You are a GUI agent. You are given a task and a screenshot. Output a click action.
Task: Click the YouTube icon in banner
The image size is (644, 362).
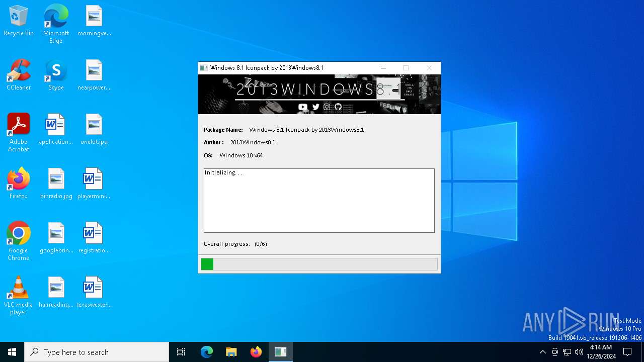(x=303, y=107)
